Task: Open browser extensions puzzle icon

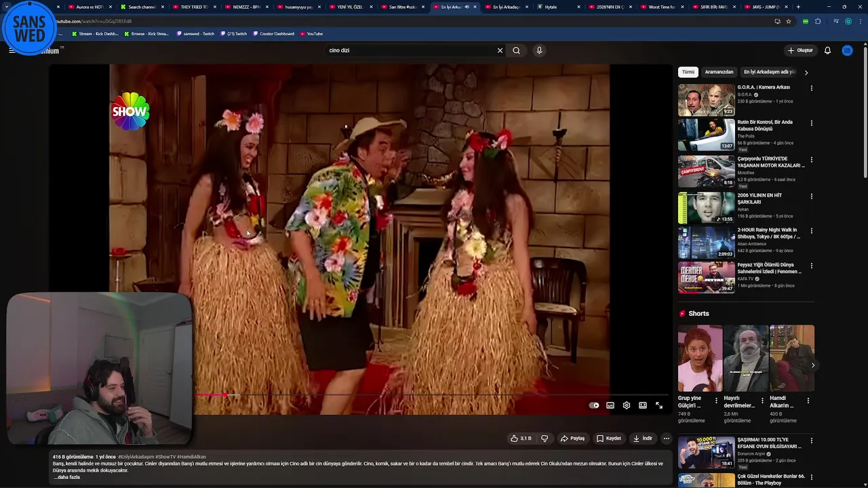Action: (818, 21)
